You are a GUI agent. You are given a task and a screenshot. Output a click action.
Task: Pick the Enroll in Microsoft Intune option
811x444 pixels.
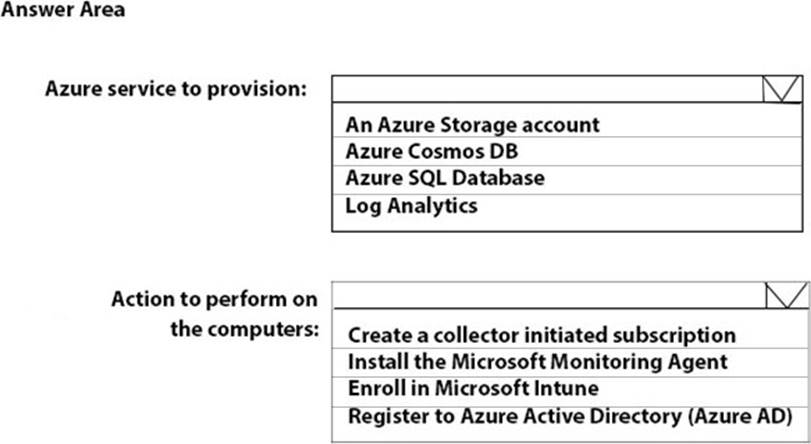click(475, 389)
